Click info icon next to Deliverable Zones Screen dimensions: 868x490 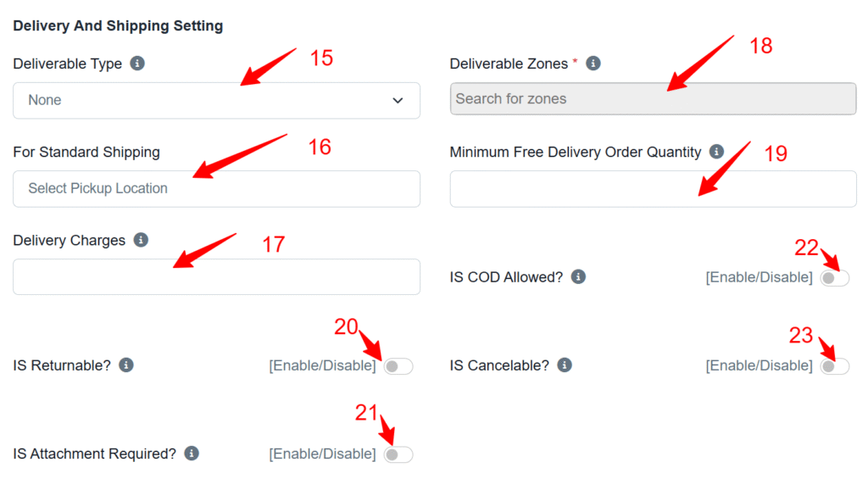pyautogui.click(x=593, y=64)
